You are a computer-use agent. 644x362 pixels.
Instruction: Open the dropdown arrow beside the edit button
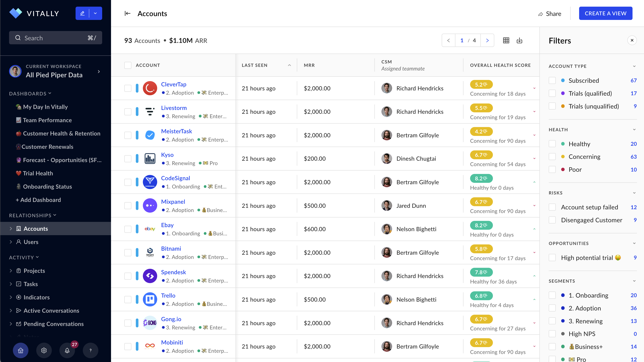[x=96, y=13]
